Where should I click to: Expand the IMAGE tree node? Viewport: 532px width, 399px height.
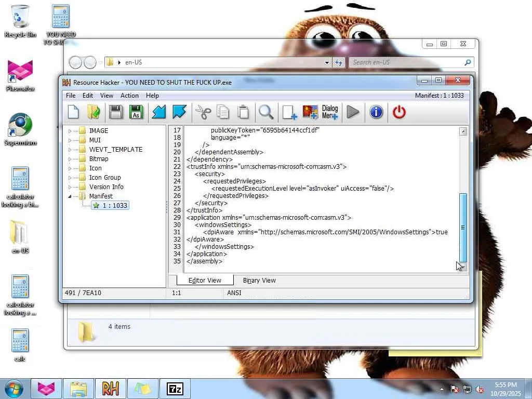click(x=70, y=131)
